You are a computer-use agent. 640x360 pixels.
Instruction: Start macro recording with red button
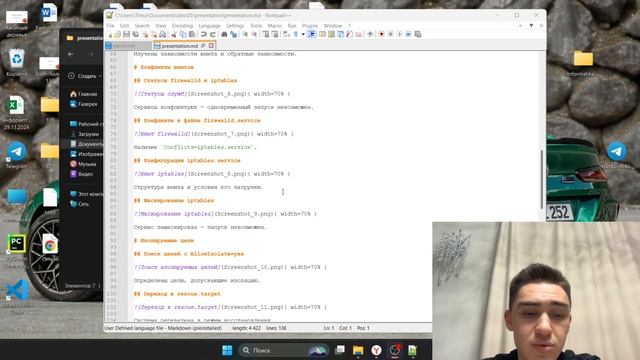(381, 34)
